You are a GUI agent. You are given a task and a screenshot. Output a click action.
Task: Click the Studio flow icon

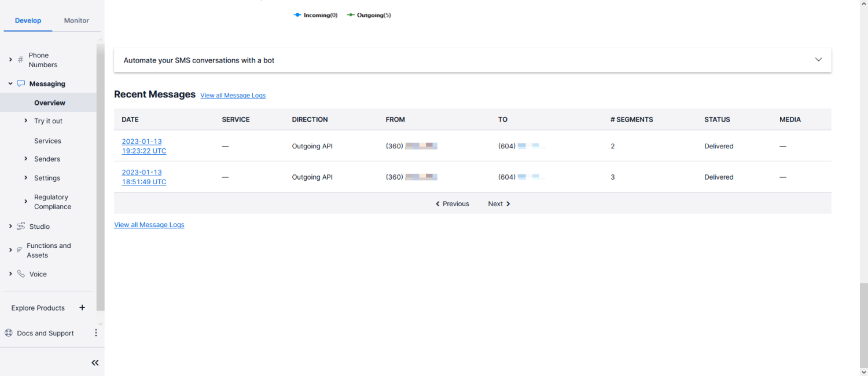[21, 226]
